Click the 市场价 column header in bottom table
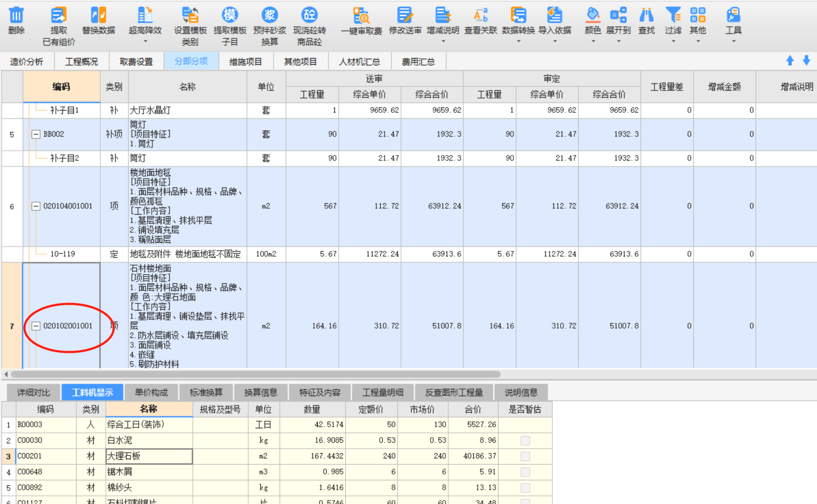The height and width of the screenshot is (504, 817). click(422, 409)
